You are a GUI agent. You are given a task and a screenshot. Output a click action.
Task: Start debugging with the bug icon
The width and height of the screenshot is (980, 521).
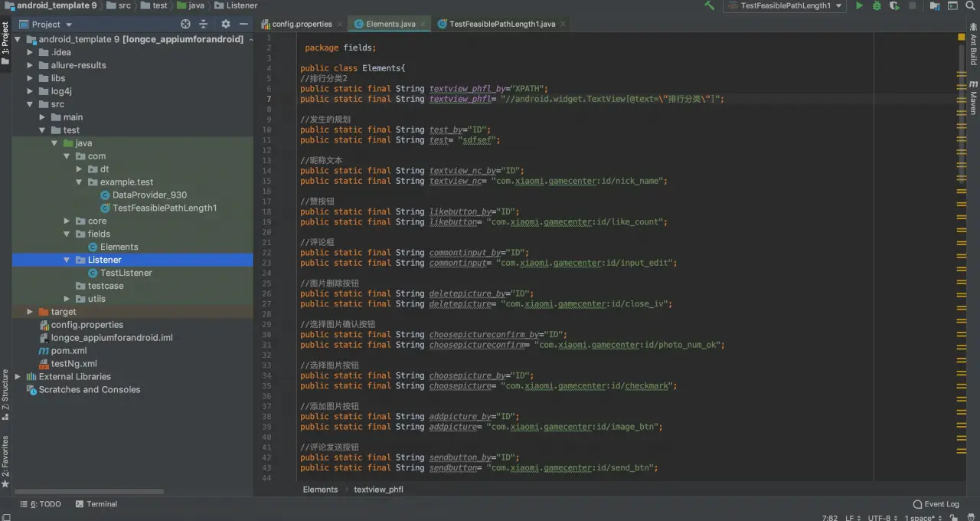(877, 6)
